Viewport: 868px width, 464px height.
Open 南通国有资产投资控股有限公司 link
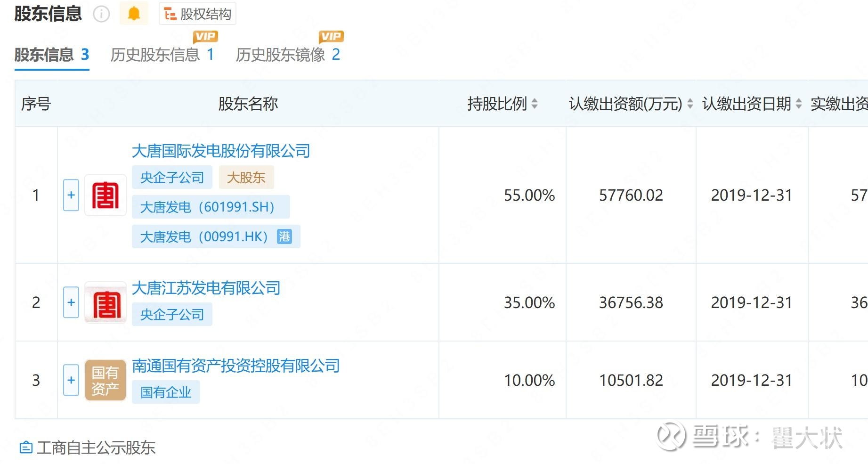click(x=236, y=366)
